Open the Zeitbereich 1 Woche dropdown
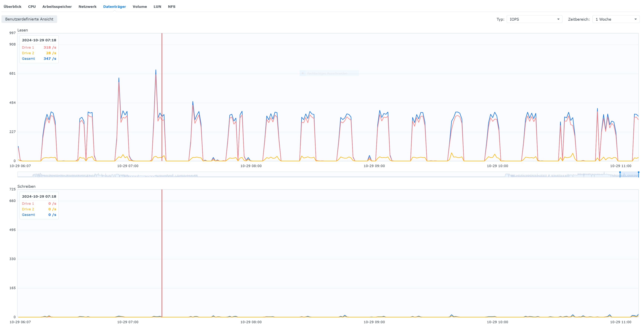Screen dimensions: 644x326 click(616, 19)
